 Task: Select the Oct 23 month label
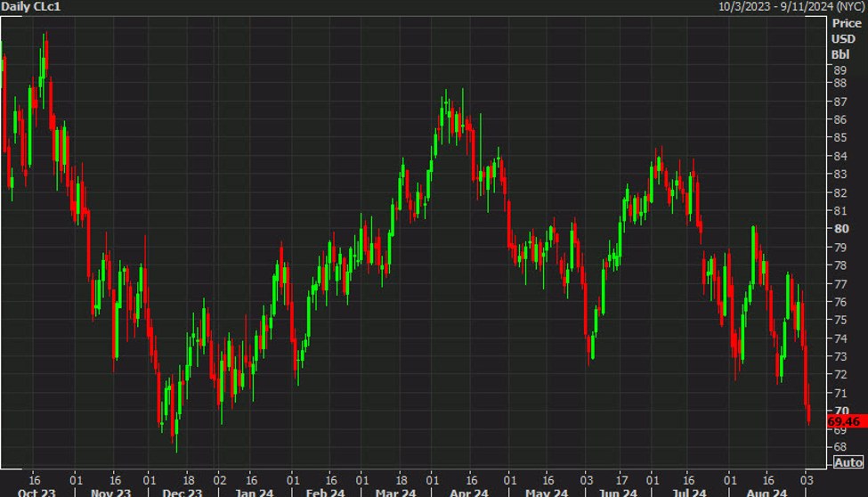(36, 493)
